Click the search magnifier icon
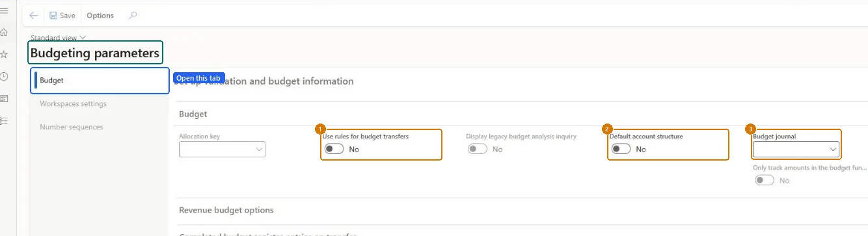The width and height of the screenshot is (868, 236). (x=133, y=16)
